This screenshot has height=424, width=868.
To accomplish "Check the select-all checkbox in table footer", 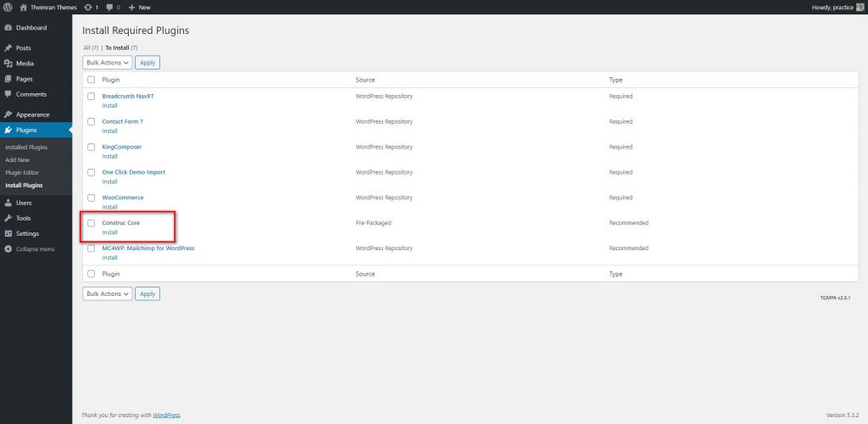I will pyautogui.click(x=92, y=274).
